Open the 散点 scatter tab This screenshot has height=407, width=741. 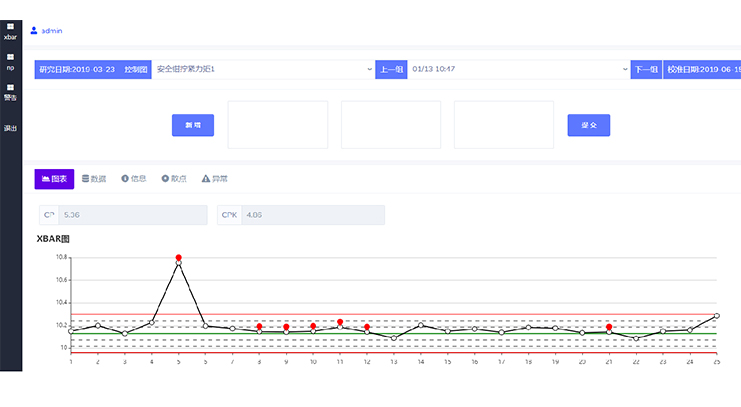174,179
